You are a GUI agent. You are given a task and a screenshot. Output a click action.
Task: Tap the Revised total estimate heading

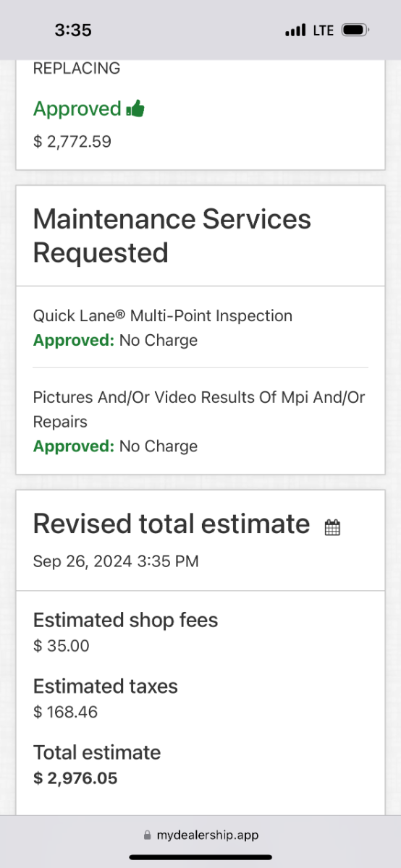pos(172,524)
